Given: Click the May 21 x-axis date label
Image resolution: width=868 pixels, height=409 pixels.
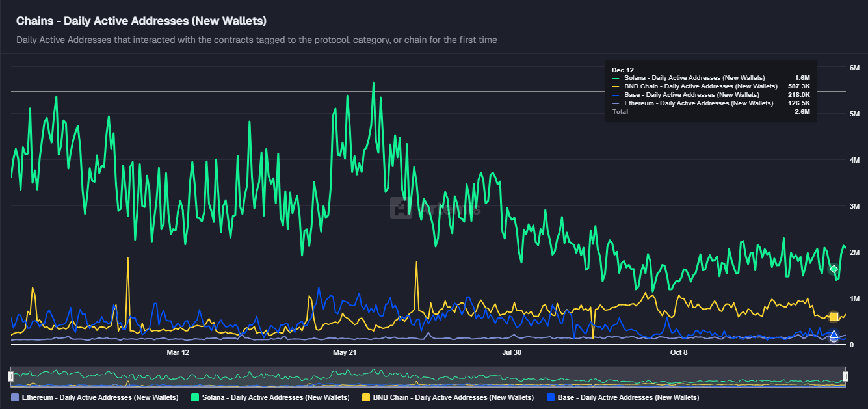Looking at the screenshot, I should [345, 352].
